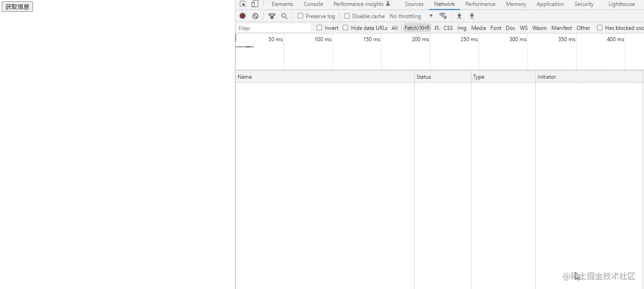Sort by the Initiator column header
Viewport: 644px width, 289px height.
pyautogui.click(x=589, y=77)
